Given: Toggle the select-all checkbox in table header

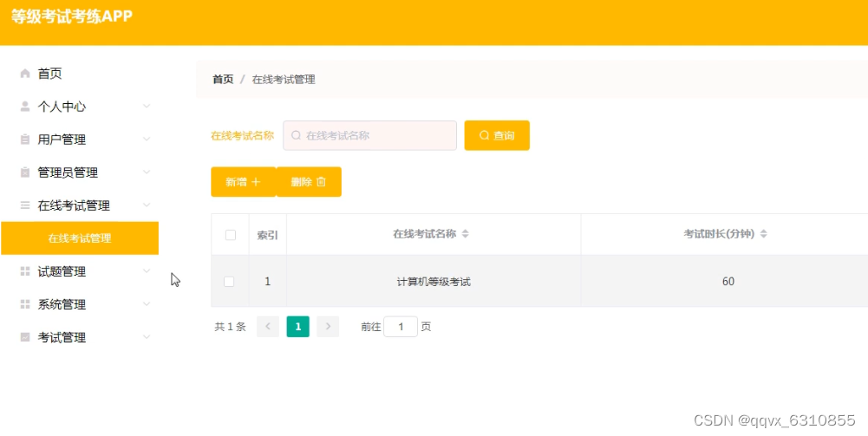Looking at the screenshot, I should click(x=231, y=235).
